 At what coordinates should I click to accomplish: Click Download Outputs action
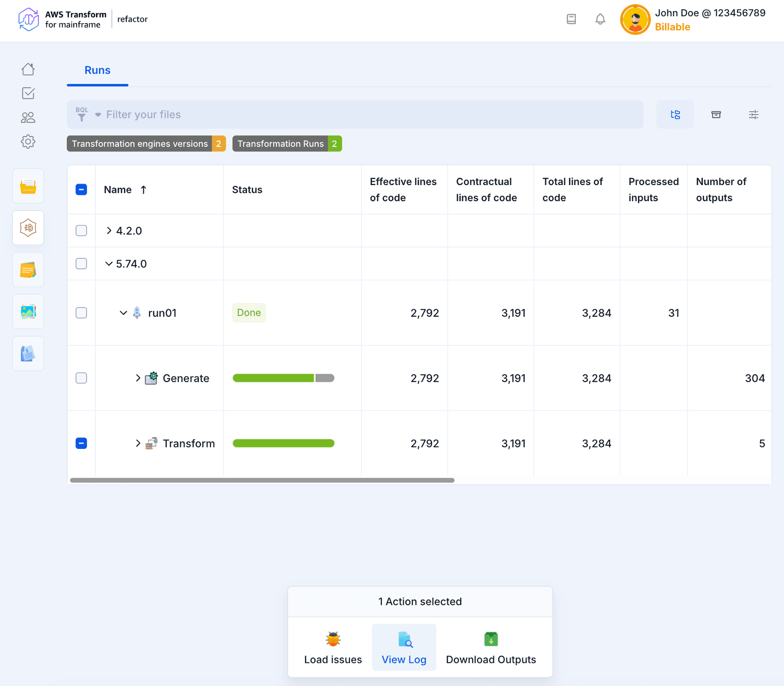(491, 647)
